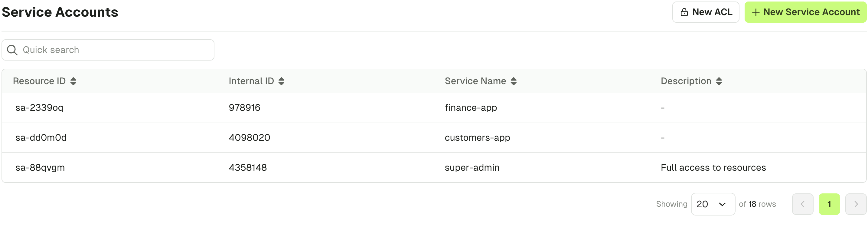Sort by Internal ID arrows icon
This screenshot has height=227, width=868.
tap(281, 81)
